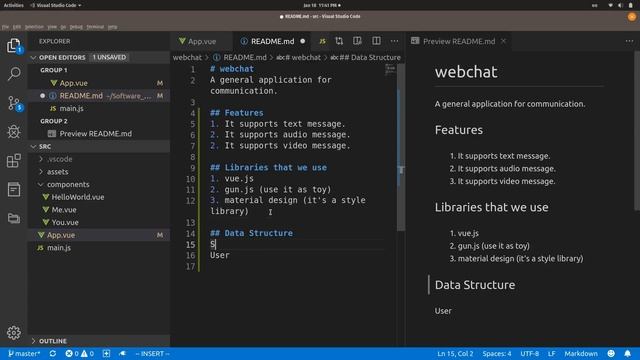
Task: Collapse the OPEN EDITORS section
Action: 33,57
